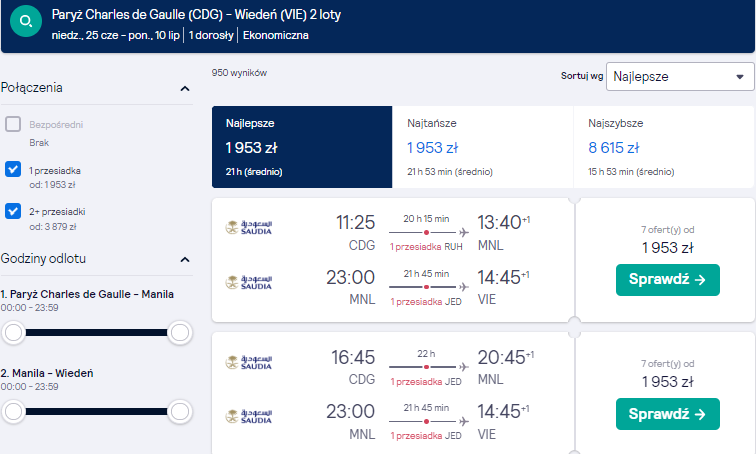This screenshot has height=454, width=756.
Task: Switch to the Najszybsze tab
Action: pyautogui.click(x=663, y=147)
